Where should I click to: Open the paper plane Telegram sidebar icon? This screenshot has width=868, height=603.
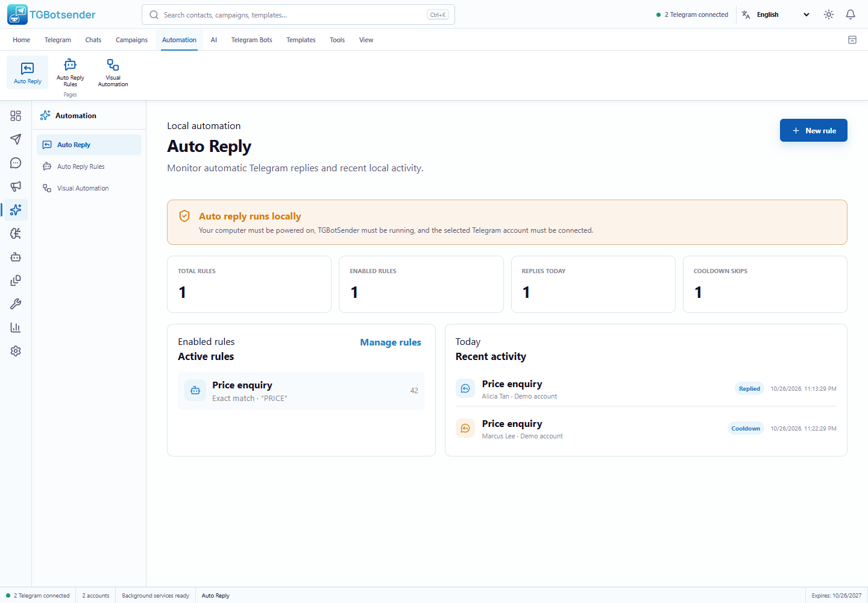[16, 139]
